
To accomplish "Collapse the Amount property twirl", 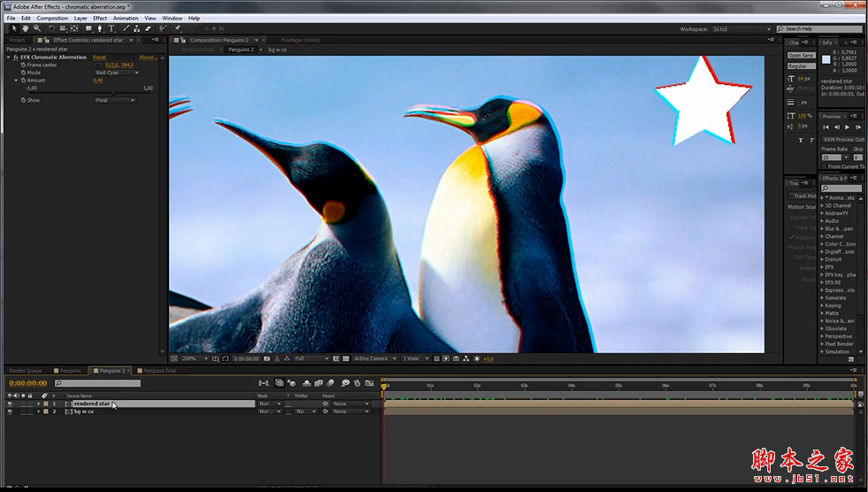I will click(16, 81).
